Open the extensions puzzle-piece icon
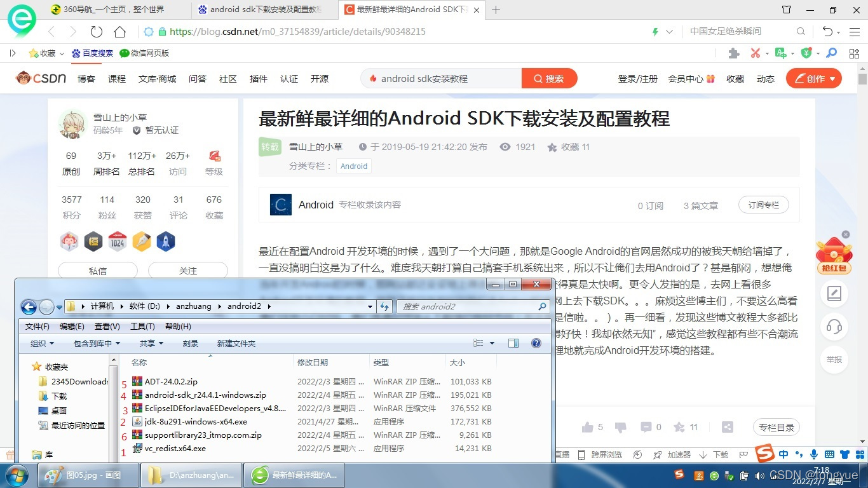The image size is (868, 488). click(734, 53)
